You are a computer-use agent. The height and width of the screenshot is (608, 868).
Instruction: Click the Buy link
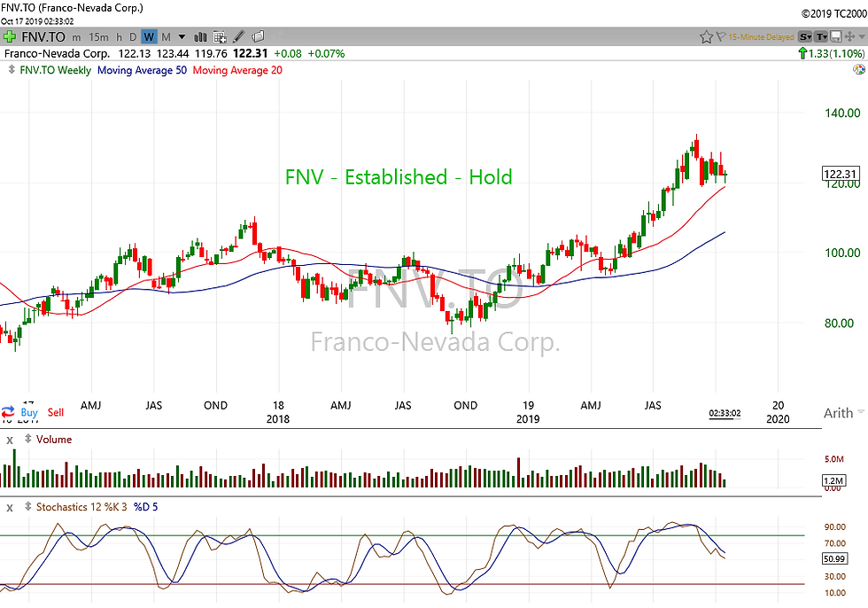tap(28, 412)
